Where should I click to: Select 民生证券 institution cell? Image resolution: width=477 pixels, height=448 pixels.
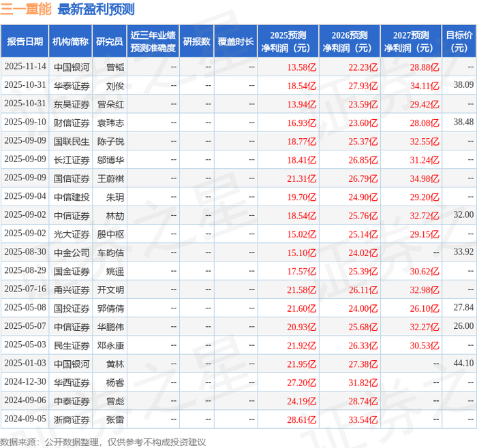coord(72,345)
